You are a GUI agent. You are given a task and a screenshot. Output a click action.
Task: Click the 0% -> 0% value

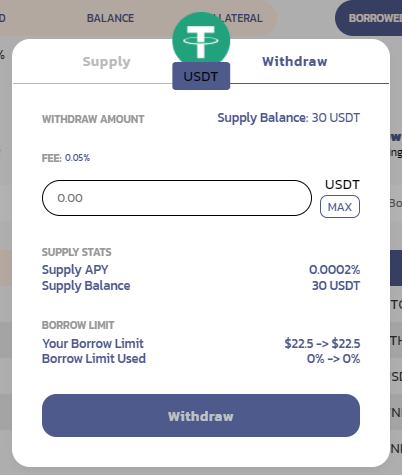click(333, 359)
